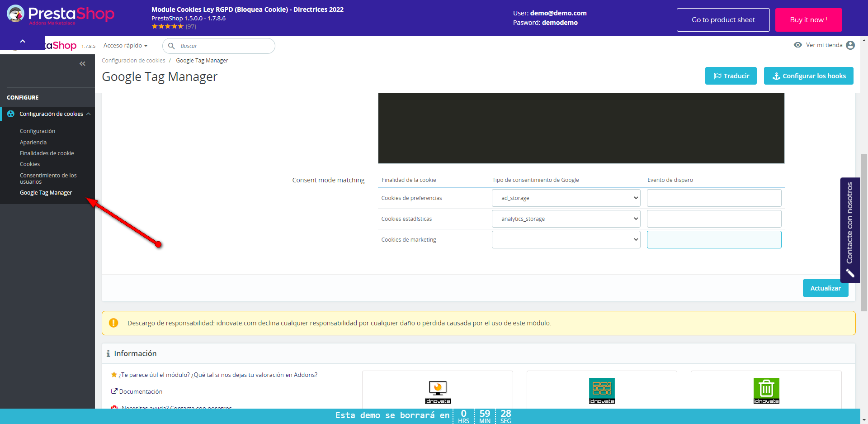Image resolution: width=868 pixels, height=424 pixels.
Task: Click the Consent mode matching label
Action: click(x=328, y=180)
